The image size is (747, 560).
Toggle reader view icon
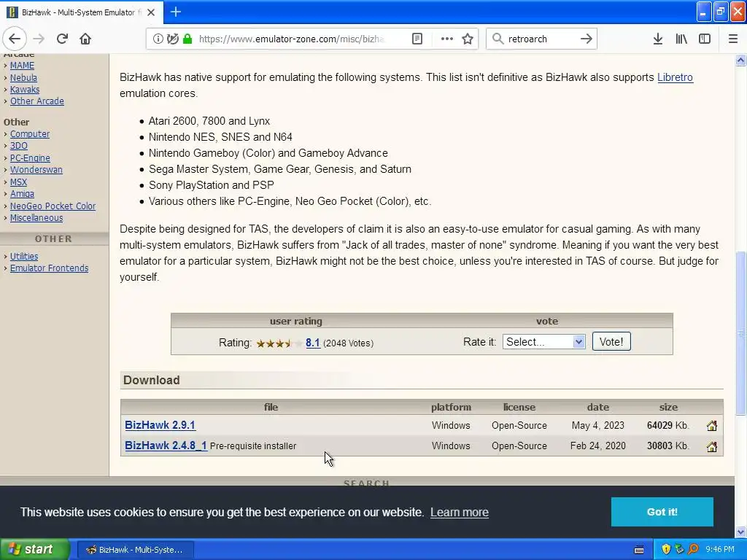(x=417, y=39)
